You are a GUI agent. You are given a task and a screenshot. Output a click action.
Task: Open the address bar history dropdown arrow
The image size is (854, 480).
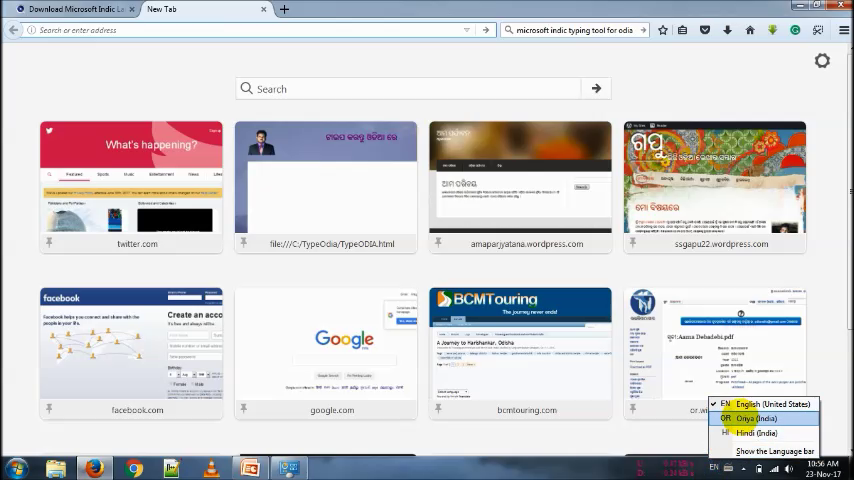(x=467, y=30)
